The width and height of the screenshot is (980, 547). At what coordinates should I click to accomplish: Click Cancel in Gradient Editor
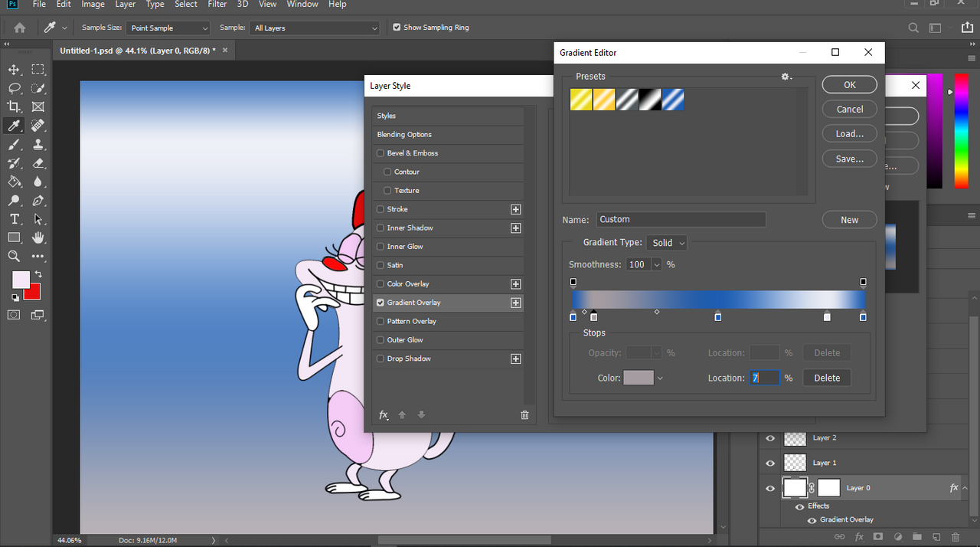tap(849, 110)
